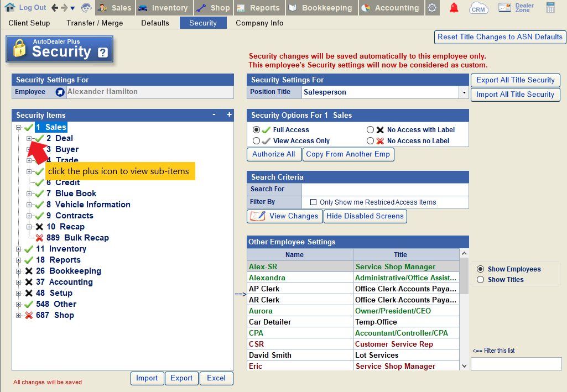Switch to the Defaults tab
Screen dimensions: 567x392
point(155,23)
